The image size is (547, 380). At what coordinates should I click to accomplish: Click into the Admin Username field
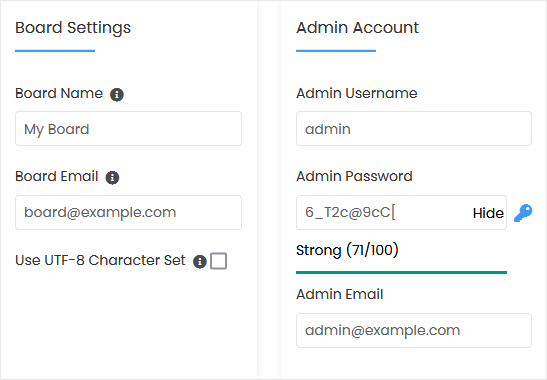[414, 129]
